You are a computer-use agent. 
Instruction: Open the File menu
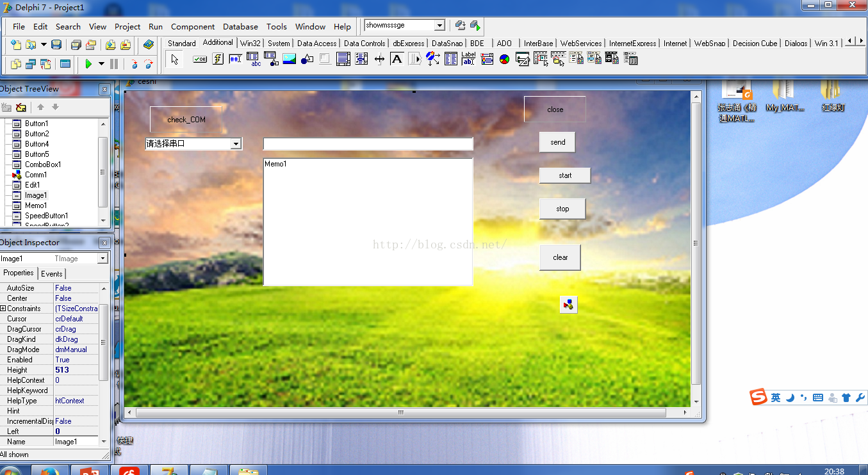pos(19,26)
